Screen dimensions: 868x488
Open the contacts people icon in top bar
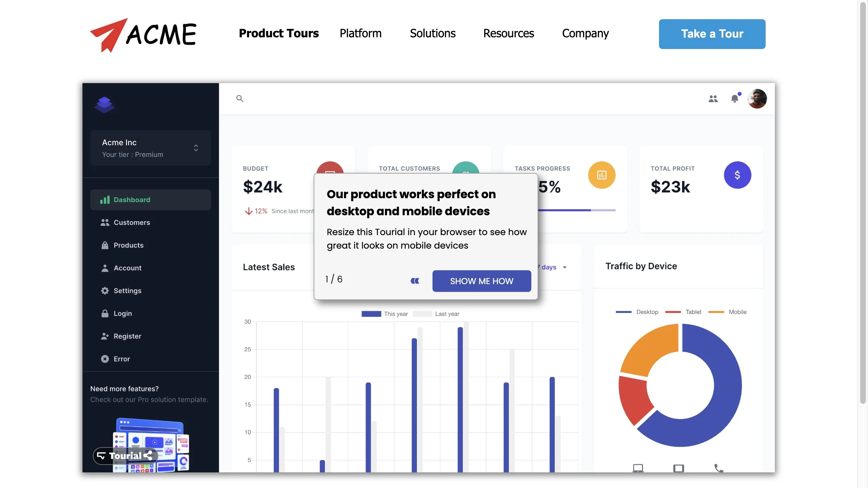(713, 99)
